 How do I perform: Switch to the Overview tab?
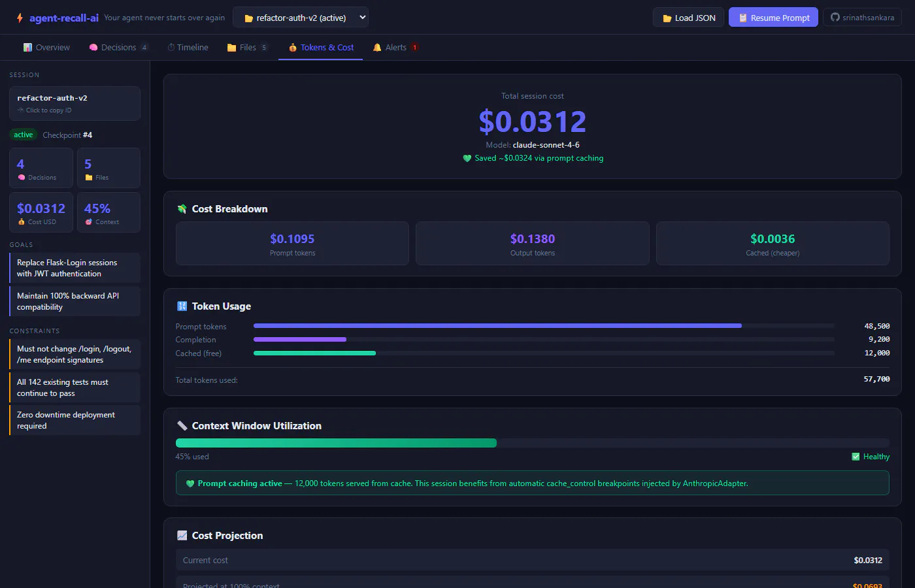point(46,48)
